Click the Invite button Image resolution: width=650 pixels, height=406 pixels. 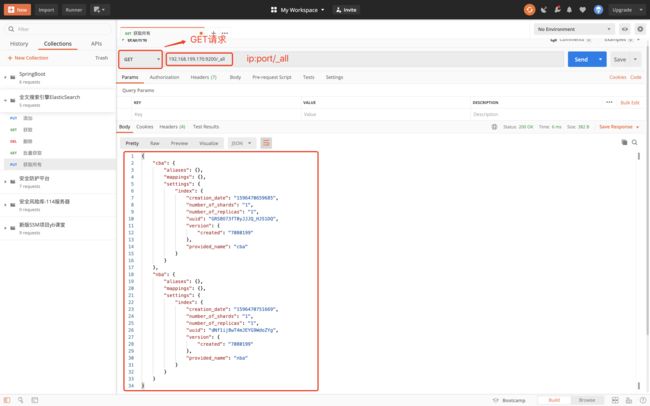point(346,10)
